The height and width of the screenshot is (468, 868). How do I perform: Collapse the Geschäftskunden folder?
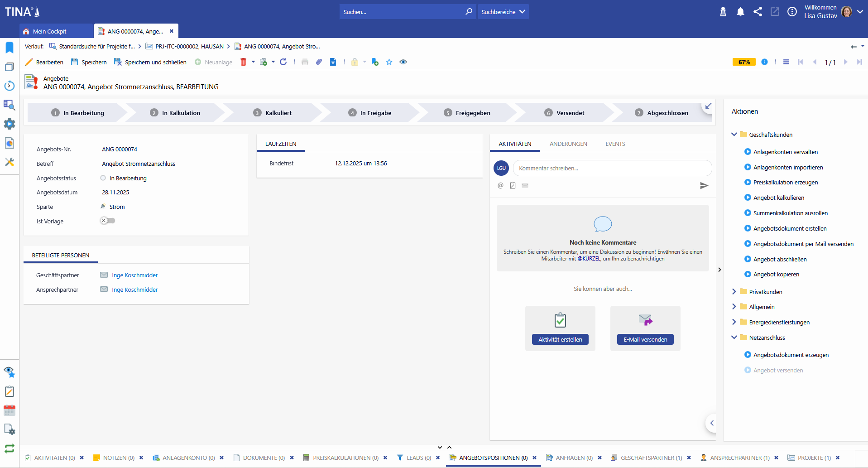734,135
